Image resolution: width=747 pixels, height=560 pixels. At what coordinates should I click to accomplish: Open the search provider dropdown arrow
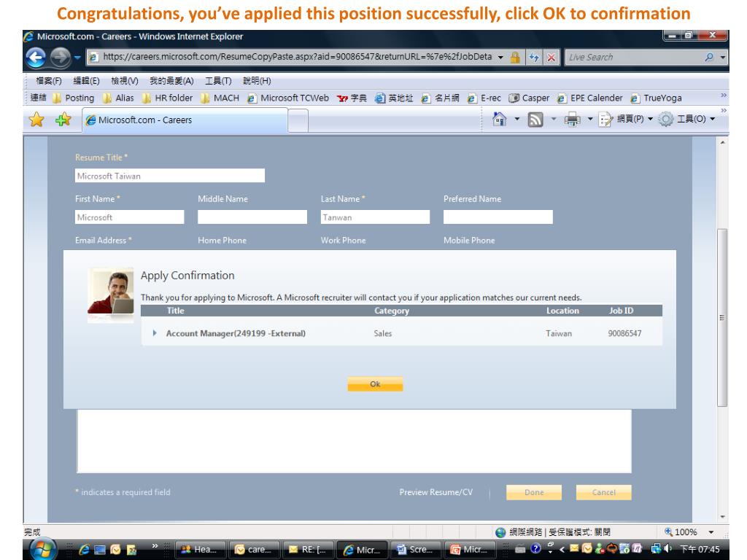(x=723, y=57)
